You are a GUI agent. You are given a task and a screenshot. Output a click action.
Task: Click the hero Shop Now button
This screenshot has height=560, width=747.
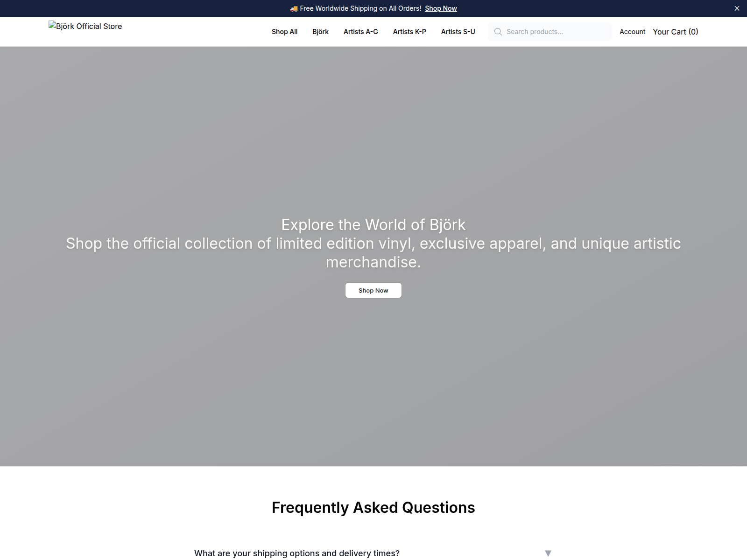(373, 290)
